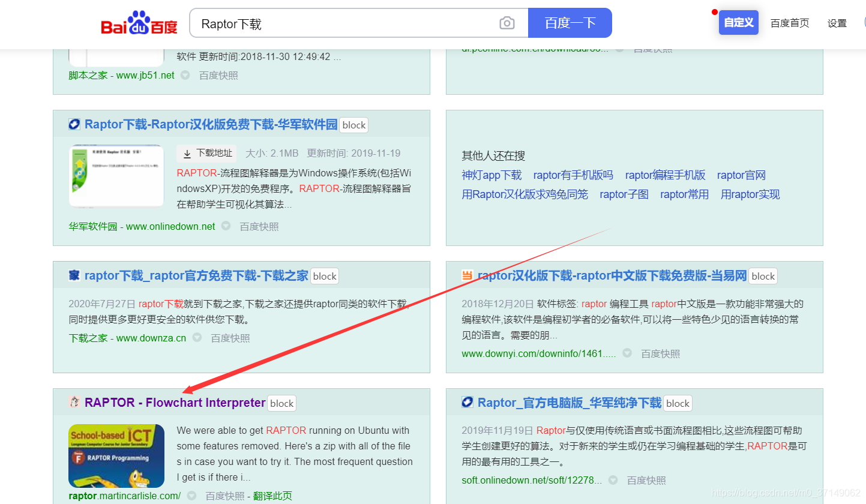Open 百度快照 for www.jb51.net result
This screenshot has height=504, width=866.
click(218, 75)
